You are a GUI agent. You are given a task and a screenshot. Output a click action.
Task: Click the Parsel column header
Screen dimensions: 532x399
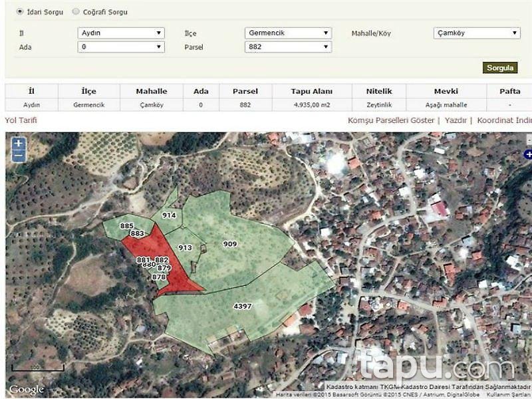pyautogui.click(x=245, y=91)
